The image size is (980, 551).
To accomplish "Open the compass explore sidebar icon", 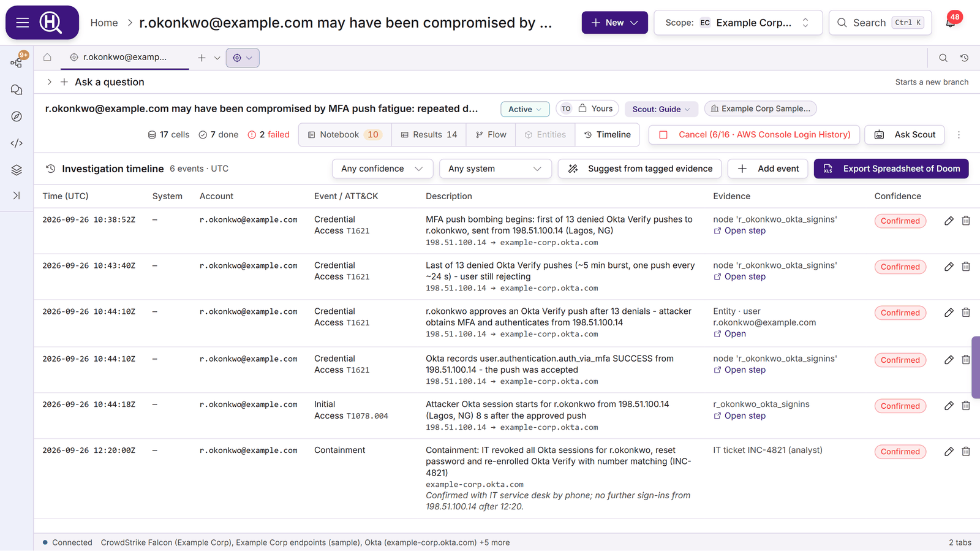I will click(17, 116).
